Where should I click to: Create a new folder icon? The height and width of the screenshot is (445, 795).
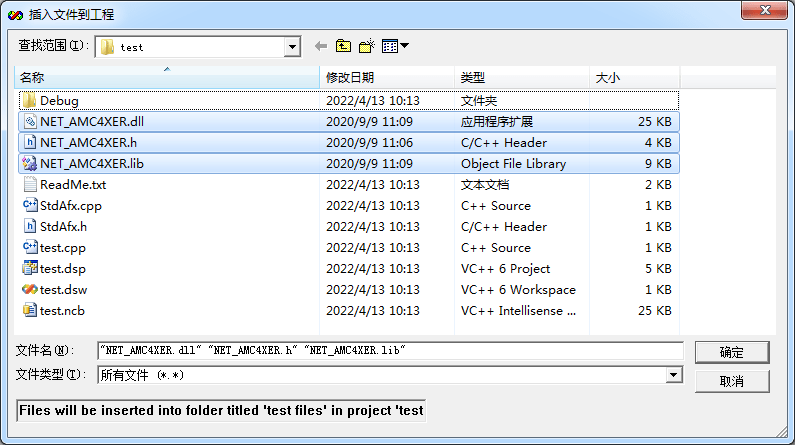point(367,46)
